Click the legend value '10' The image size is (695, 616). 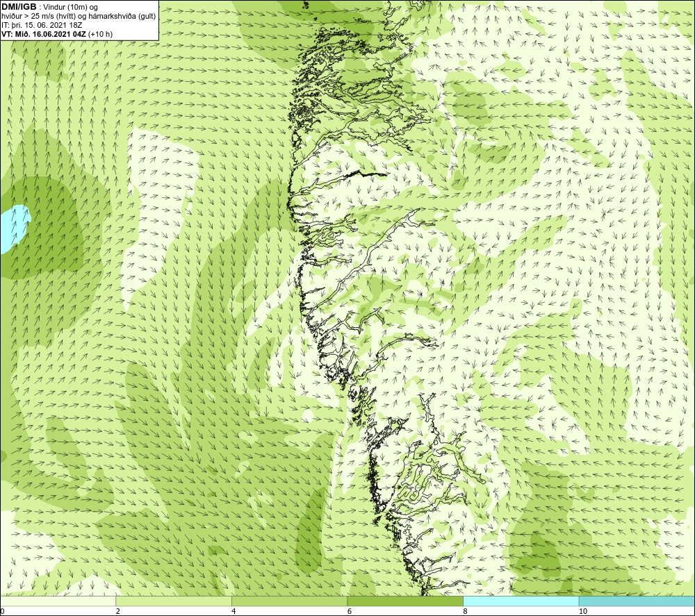click(x=583, y=612)
